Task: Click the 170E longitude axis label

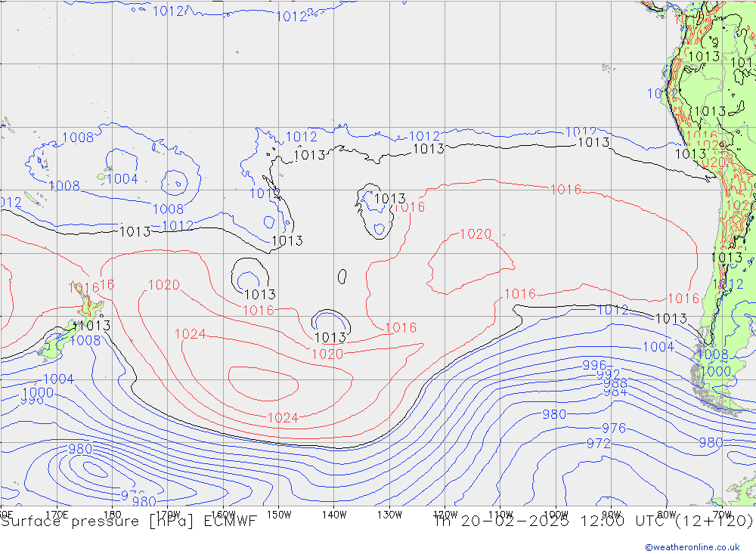Action: [57, 515]
